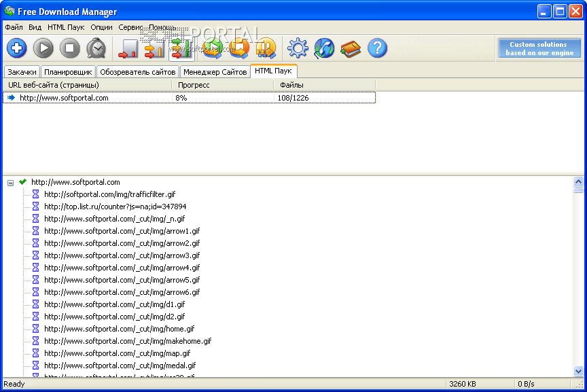Click the 0 B/s status bar entry
Screen dimensions: 587x392
pos(526,384)
